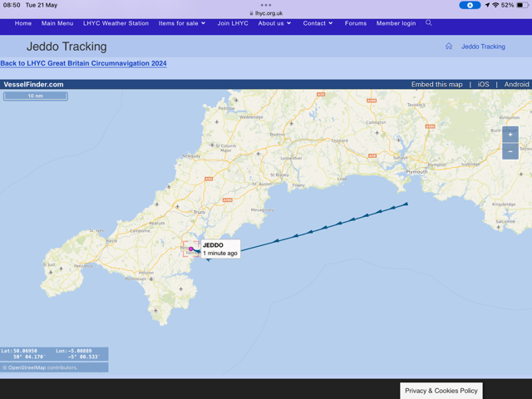The height and width of the screenshot is (399, 532).
Task: Tap the three dots at top of browser
Action: (x=266, y=5)
